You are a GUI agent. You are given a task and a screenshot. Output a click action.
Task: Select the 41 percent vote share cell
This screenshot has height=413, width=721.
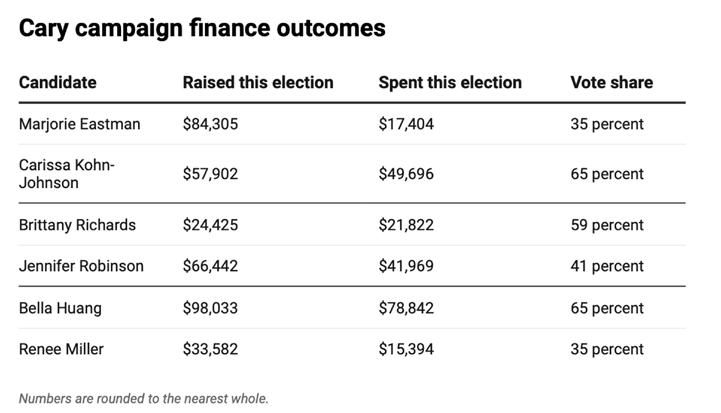click(607, 266)
